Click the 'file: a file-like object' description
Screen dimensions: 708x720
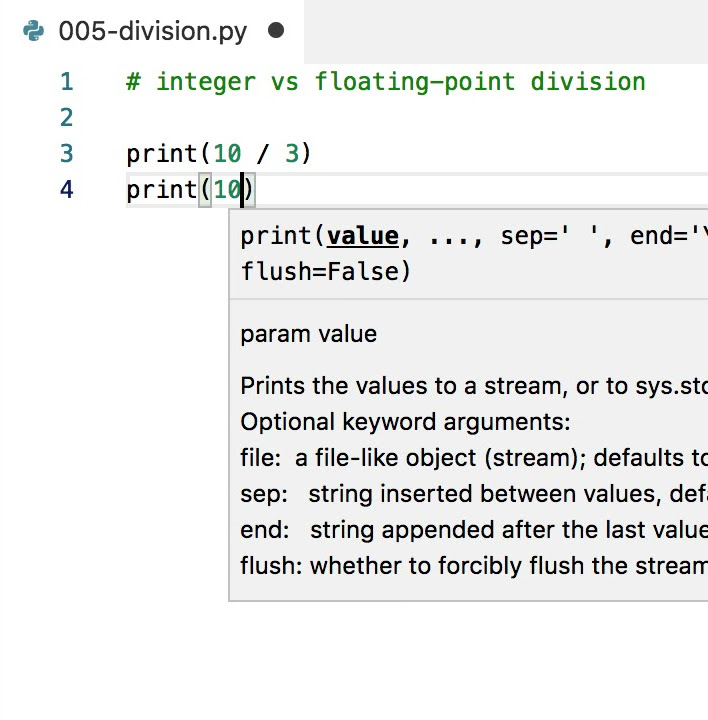coord(474,458)
